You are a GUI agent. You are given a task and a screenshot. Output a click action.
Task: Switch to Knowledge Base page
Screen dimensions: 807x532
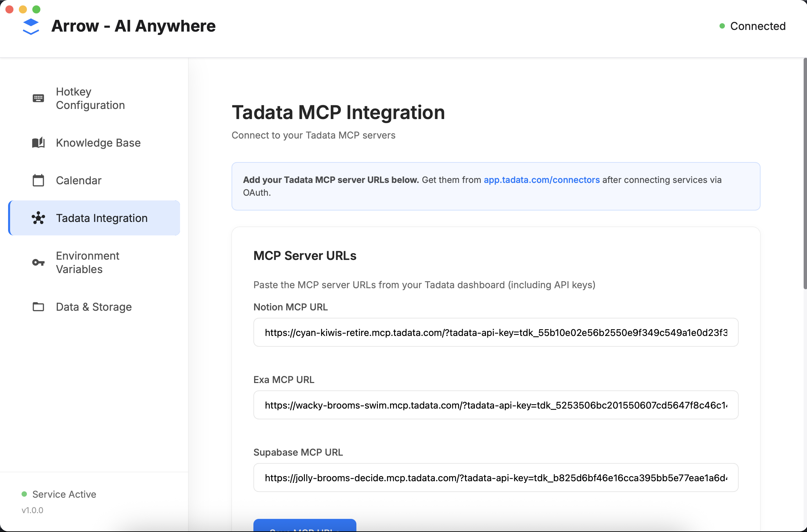click(98, 143)
